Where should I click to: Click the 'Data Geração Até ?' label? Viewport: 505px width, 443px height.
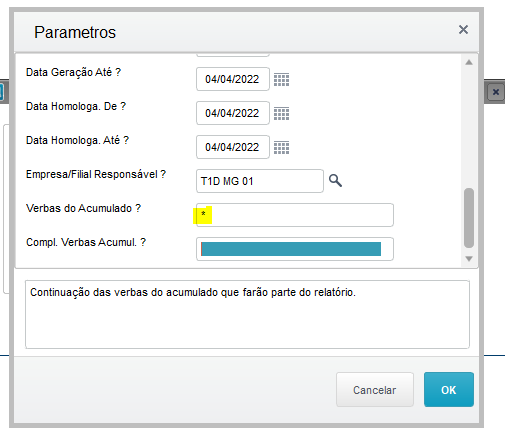pos(73,72)
